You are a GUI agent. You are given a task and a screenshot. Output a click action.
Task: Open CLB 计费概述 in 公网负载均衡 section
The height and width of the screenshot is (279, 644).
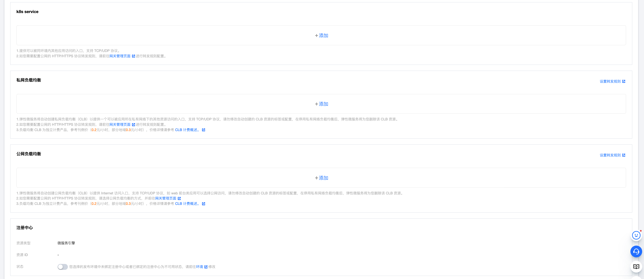[188, 204]
